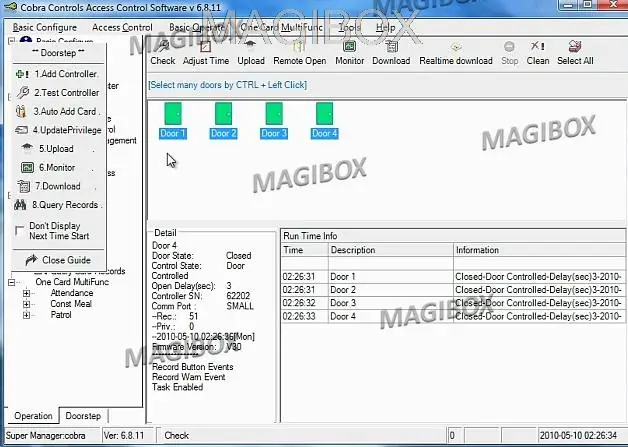Click 5.Upload step in Doorstep guide

(x=58, y=149)
